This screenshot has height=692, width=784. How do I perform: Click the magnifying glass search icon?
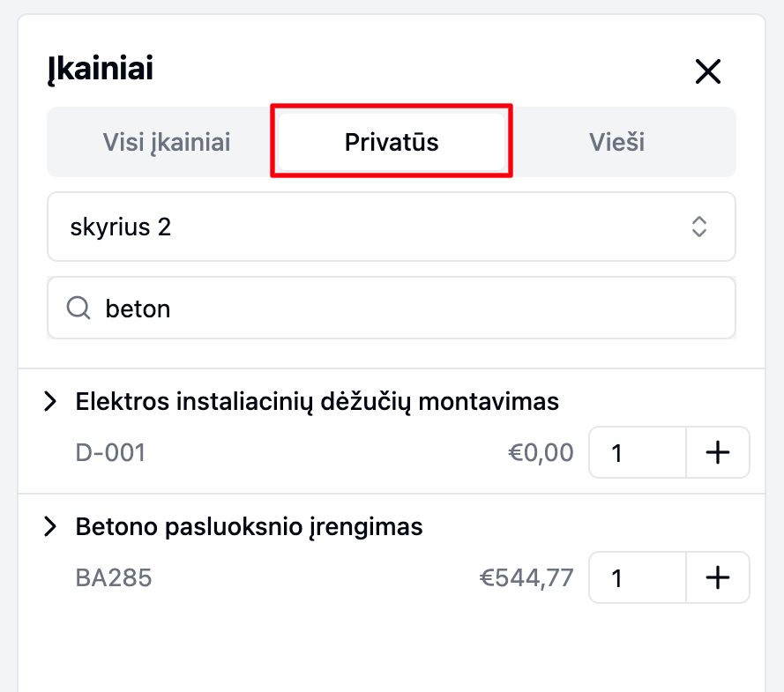coord(78,308)
